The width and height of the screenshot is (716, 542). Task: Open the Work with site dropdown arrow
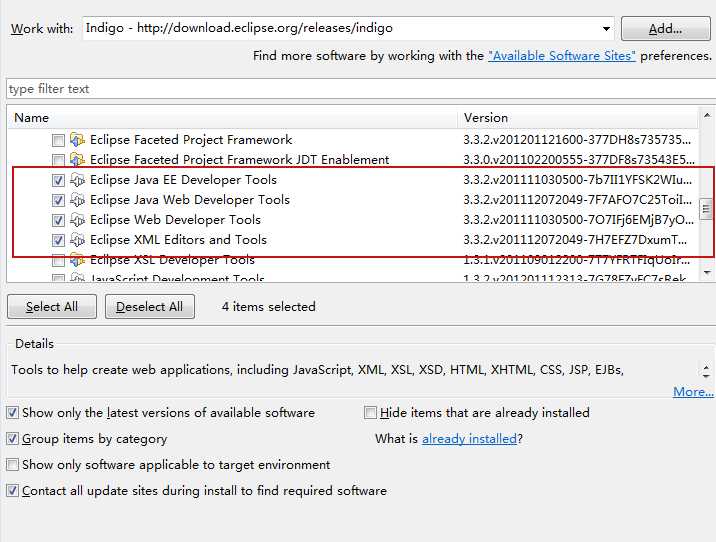click(606, 28)
